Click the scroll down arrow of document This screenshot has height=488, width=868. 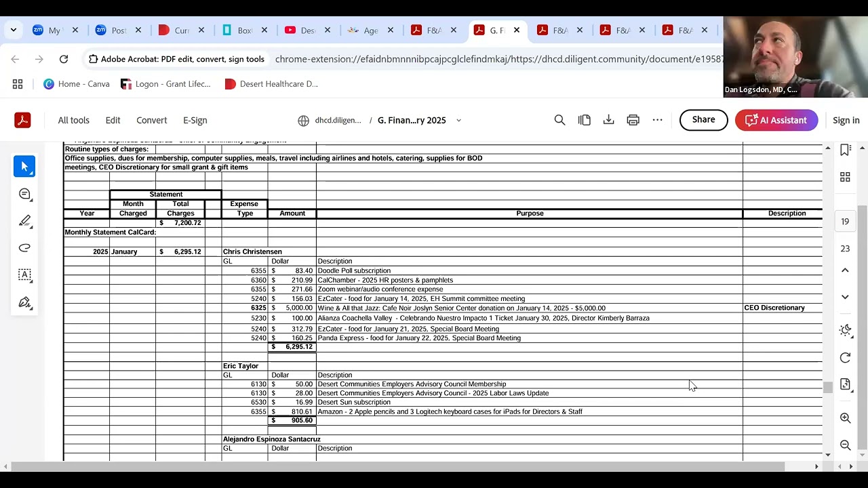[827, 455]
